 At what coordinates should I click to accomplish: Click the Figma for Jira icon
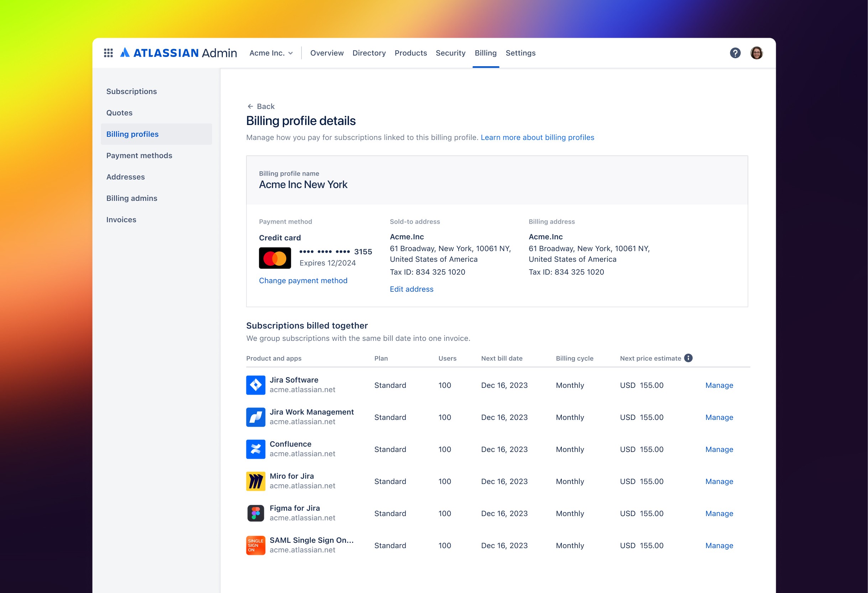point(256,513)
